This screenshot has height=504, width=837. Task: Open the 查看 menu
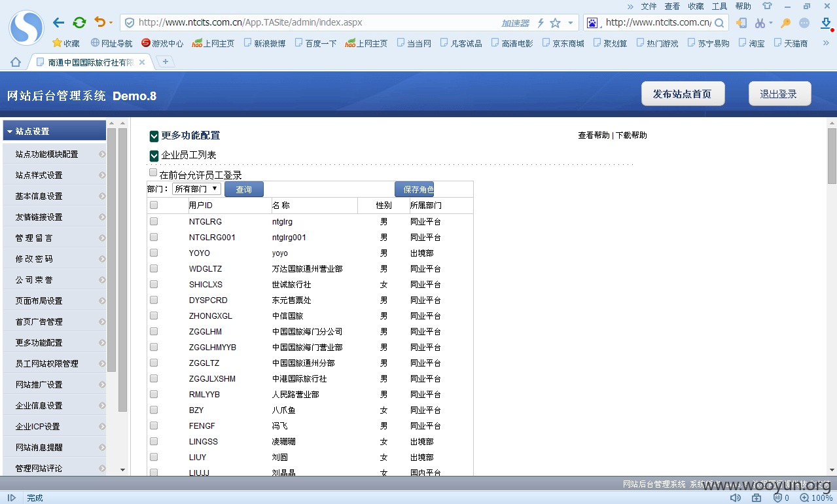tap(672, 6)
